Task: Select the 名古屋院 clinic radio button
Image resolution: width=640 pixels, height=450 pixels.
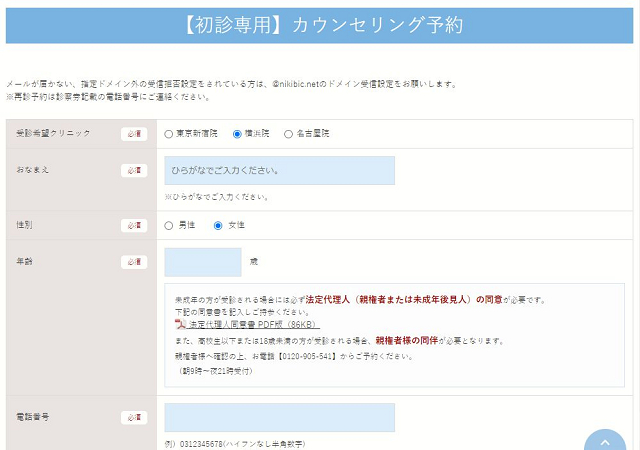Action: [289, 133]
